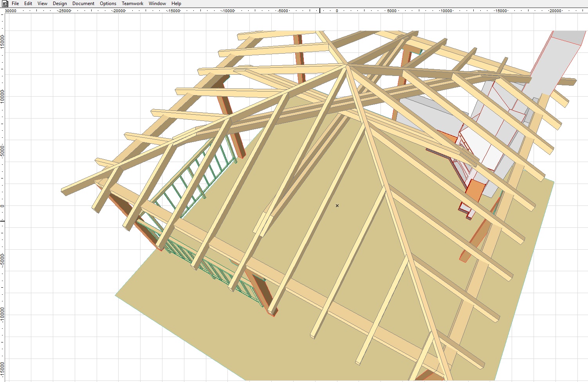This screenshot has width=588, height=382.
Task: Open the Options menu
Action: click(x=108, y=4)
